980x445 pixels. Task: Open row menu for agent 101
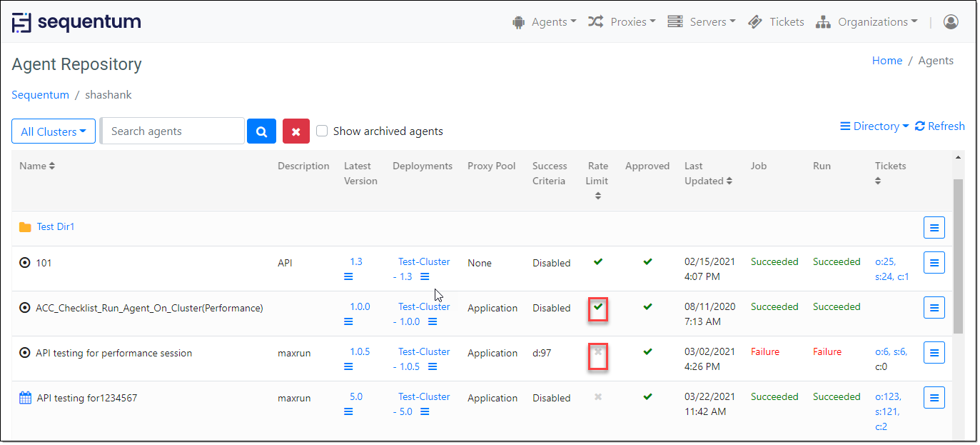click(934, 263)
